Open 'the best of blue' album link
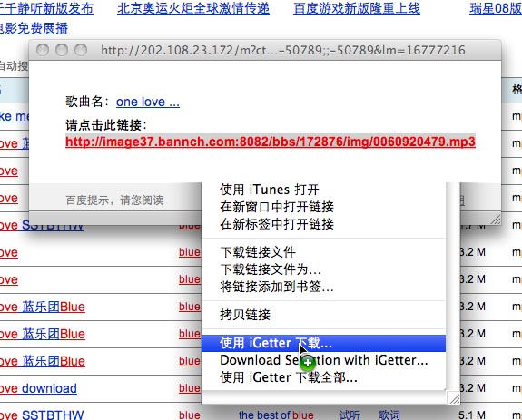Image resolution: width=522 pixels, height=420 pixels. (x=276, y=415)
